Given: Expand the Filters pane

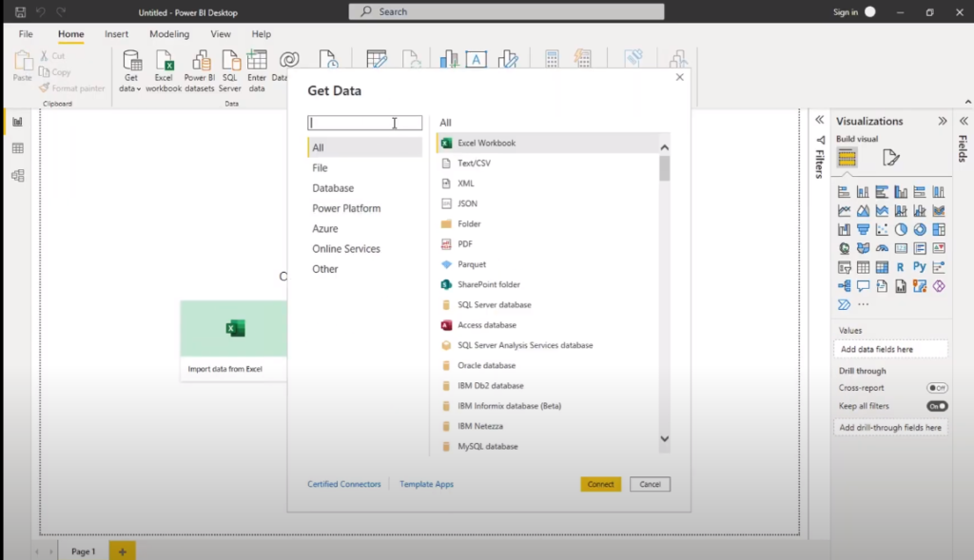Looking at the screenshot, I should click(x=818, y=121).
